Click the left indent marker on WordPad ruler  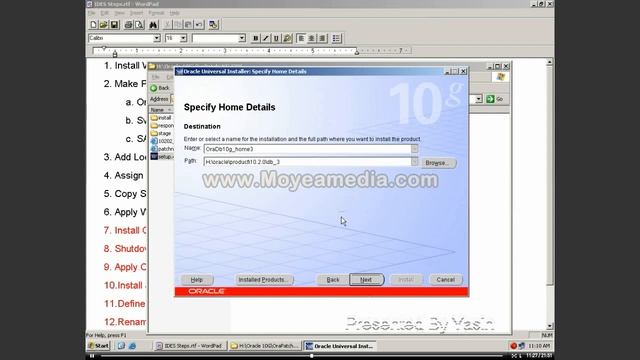click(115, 53)
